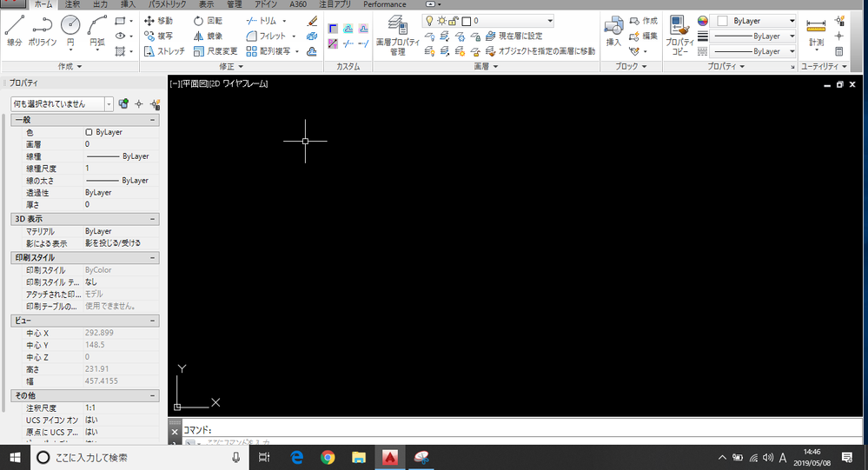This screenshot has width=868, height=470.
Task: Expand the 修正 panel flyout
Action: coord(231,66)
